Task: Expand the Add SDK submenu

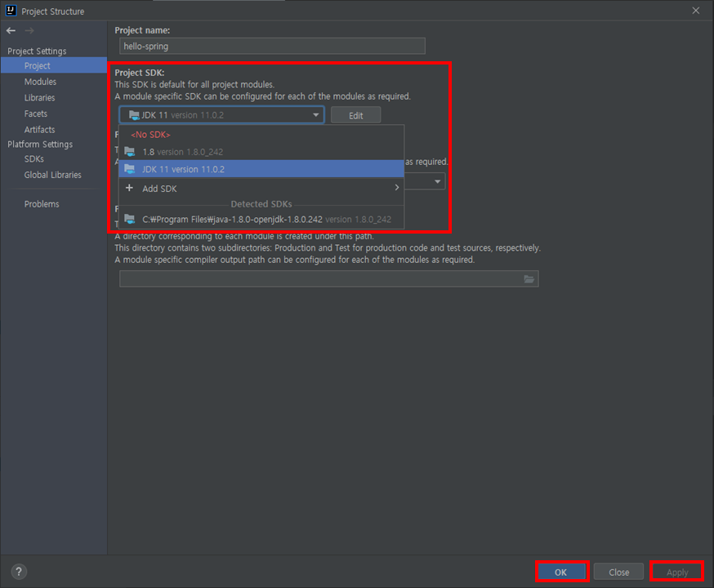Action: point(261,188)
